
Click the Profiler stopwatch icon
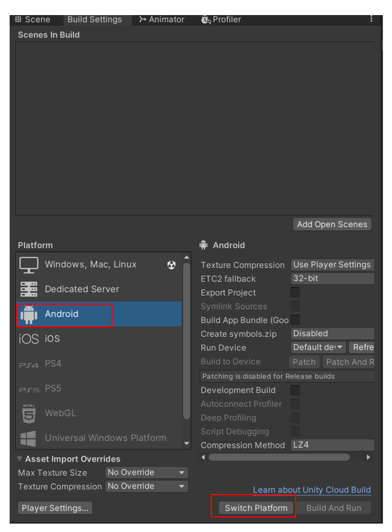point(206,20)
